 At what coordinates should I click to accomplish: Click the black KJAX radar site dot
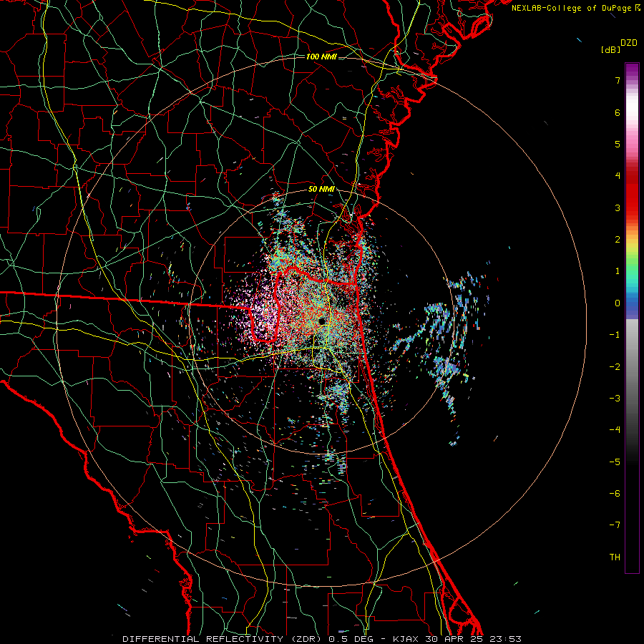coord(323,321)
